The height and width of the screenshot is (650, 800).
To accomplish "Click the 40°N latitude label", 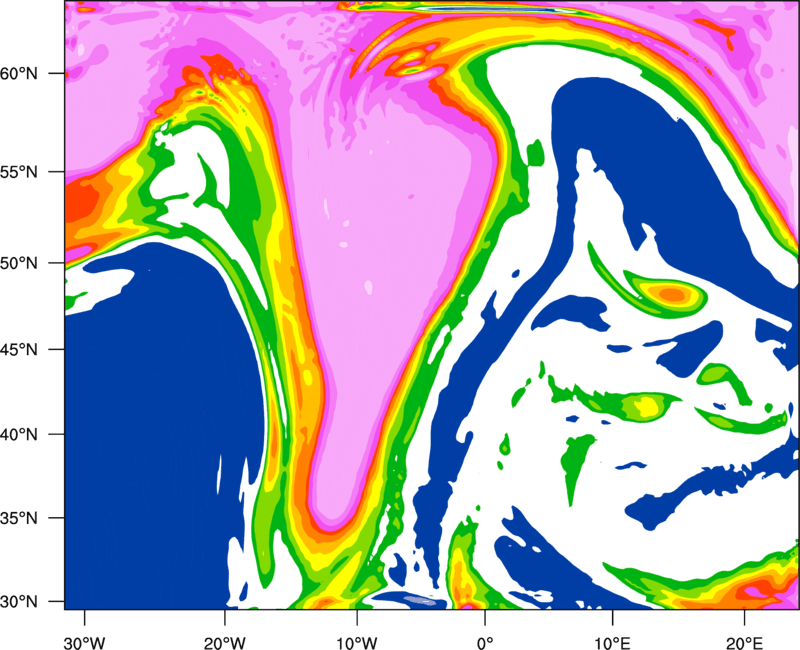I will 19,435.
